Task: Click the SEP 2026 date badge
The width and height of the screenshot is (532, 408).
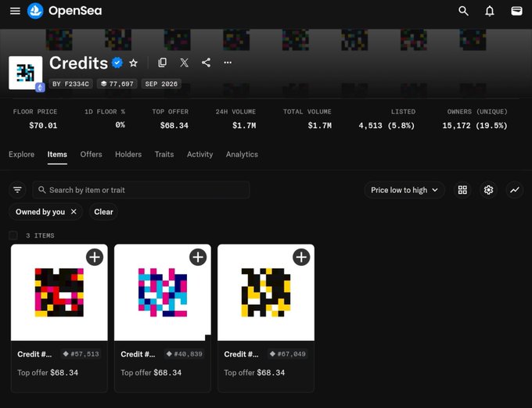Action: pos(161,84)
